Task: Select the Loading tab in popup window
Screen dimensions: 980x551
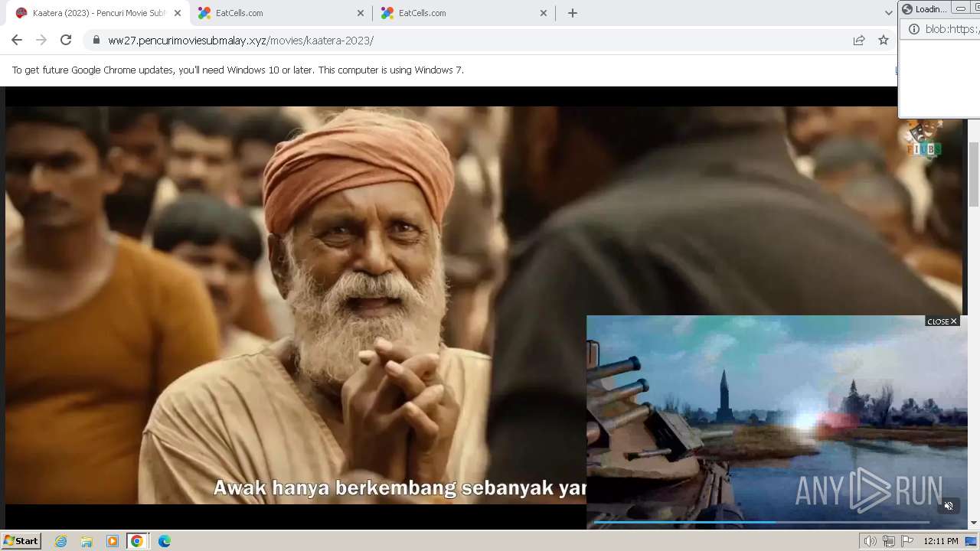Action: 925,9
